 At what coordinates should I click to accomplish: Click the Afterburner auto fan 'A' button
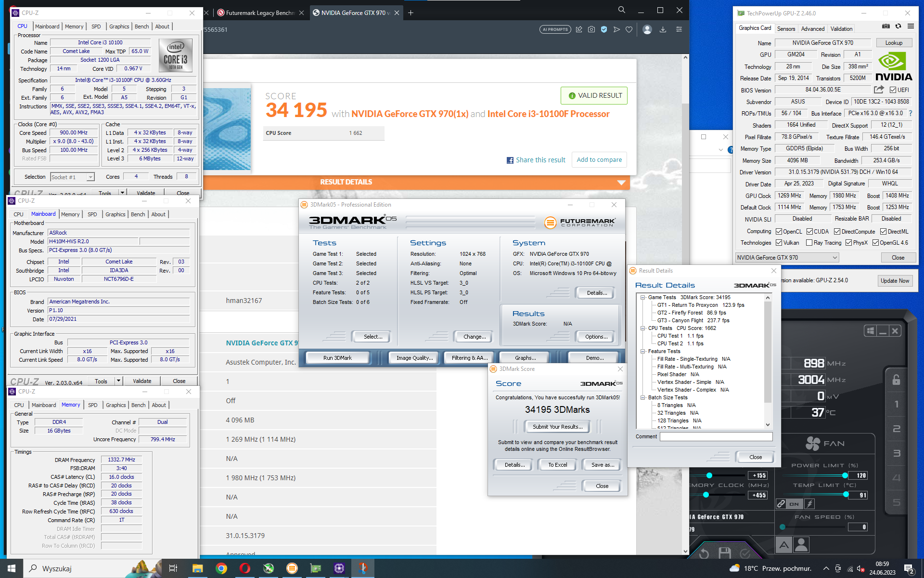pyautogui.click(x=784, y=545)
